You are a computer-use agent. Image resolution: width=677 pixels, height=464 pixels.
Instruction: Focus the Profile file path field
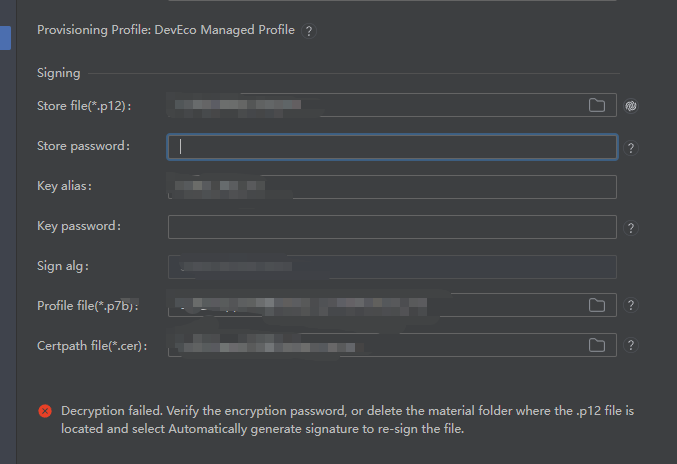point(375,305)
